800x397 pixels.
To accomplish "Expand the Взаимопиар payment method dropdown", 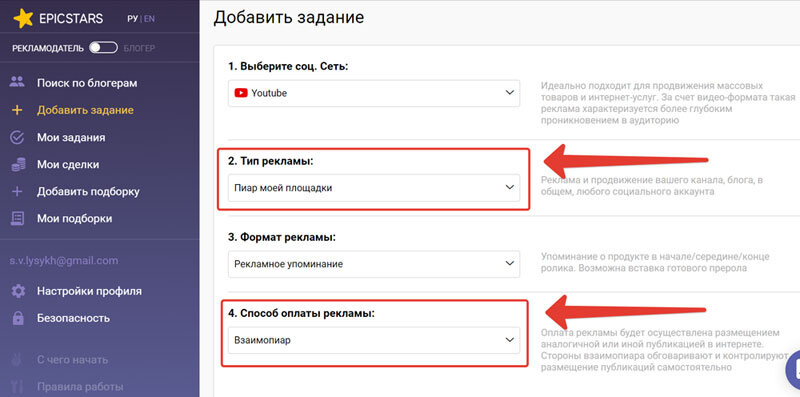I will [374, 340].
